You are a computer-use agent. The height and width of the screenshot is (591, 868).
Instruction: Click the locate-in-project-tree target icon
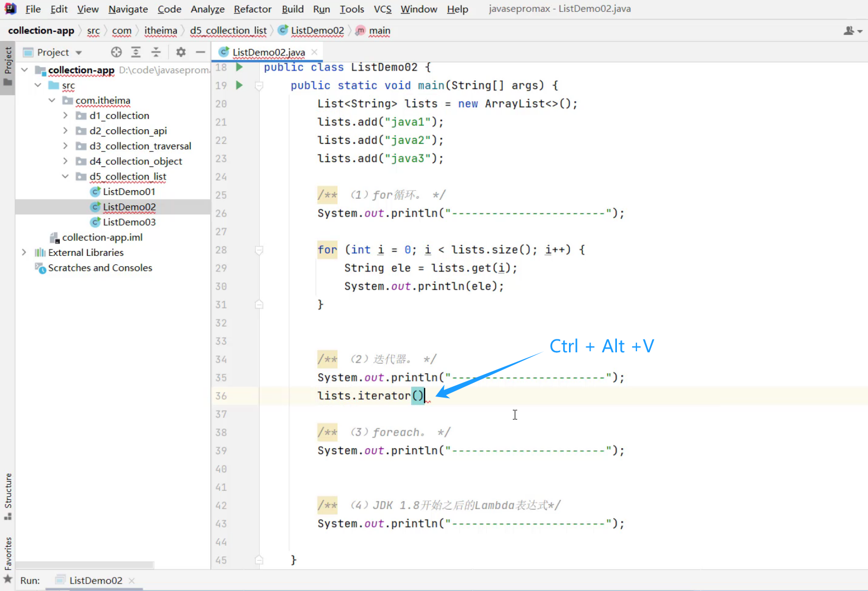[x=116, y=52]
